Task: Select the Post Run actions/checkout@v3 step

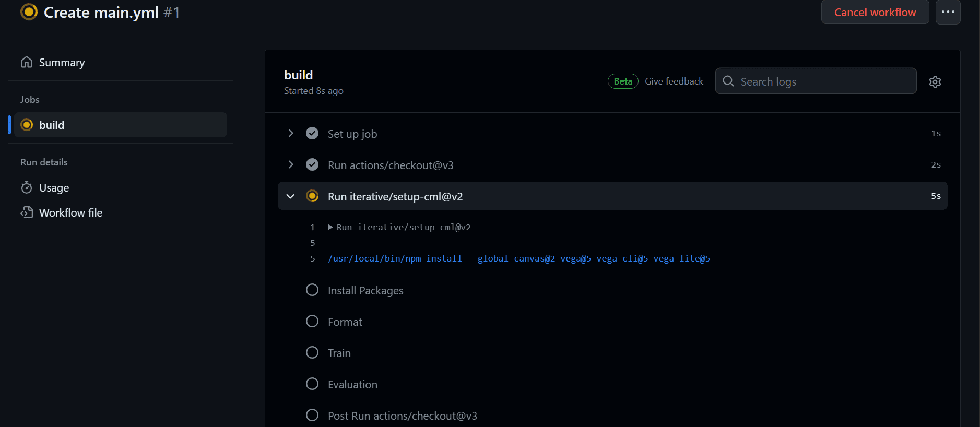Action: (x=403, y=416)
